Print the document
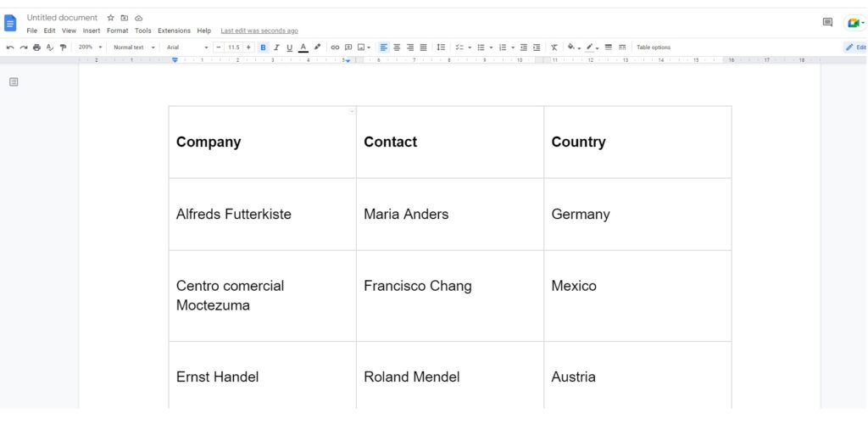Screen dimensions: 868x430 tap(36, 47)
